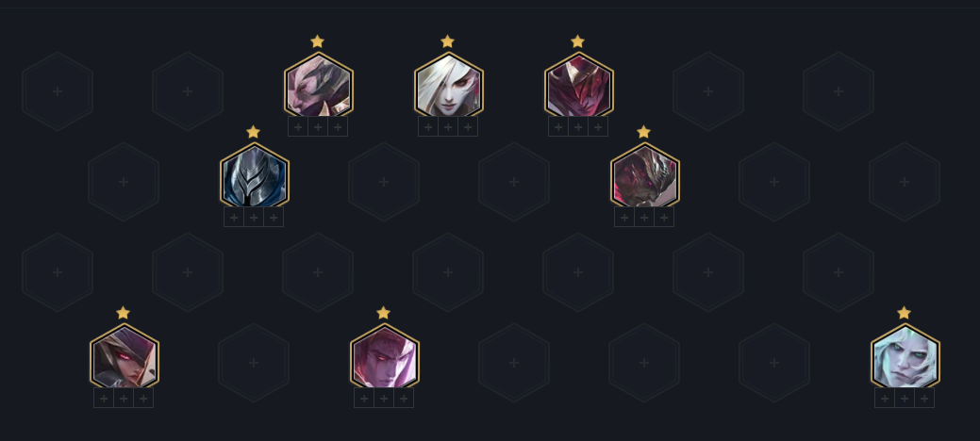The image size is (980, 441).
Task: Open last item slot under dragon-like champion
Action: (664, 218)
